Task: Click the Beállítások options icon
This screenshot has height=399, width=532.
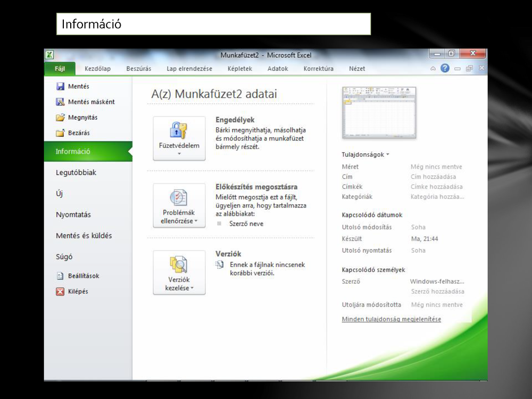Action: coord(60,276)
